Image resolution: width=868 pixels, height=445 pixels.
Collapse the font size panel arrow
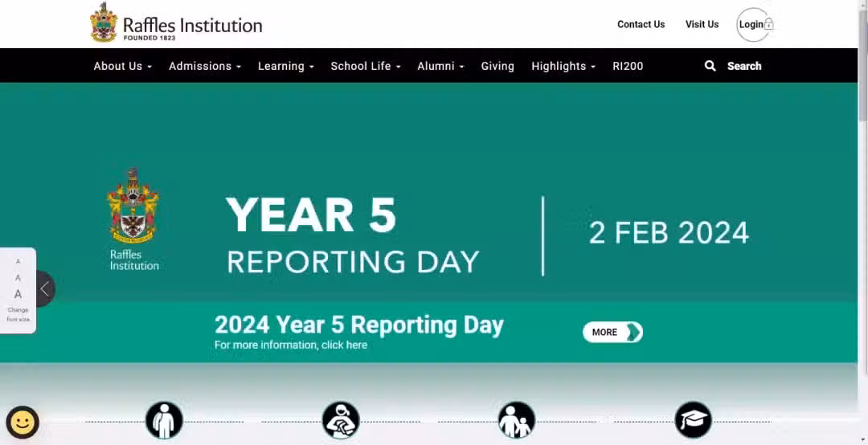[x=46, y=288]
